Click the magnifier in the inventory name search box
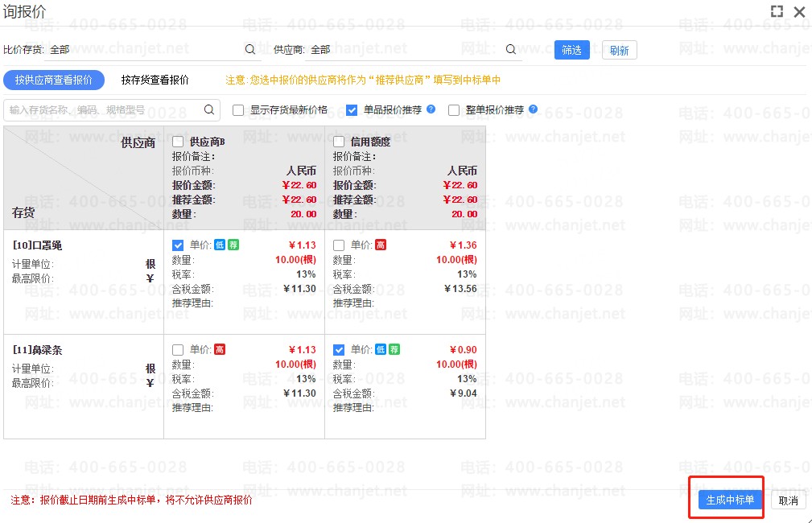The height and width of the screenshot is (523, 812). tap(209, 109)
